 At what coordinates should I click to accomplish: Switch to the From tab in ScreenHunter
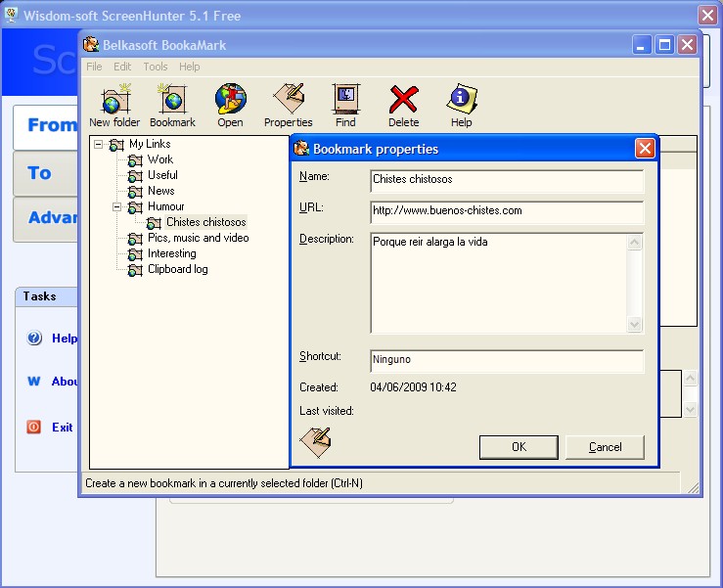[46, 127]
